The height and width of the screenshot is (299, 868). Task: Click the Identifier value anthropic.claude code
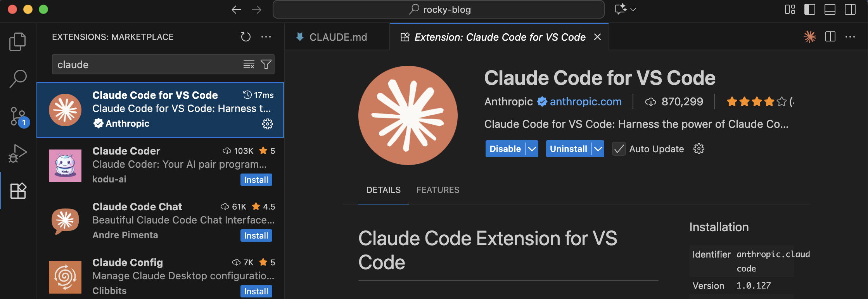[773, 261]
